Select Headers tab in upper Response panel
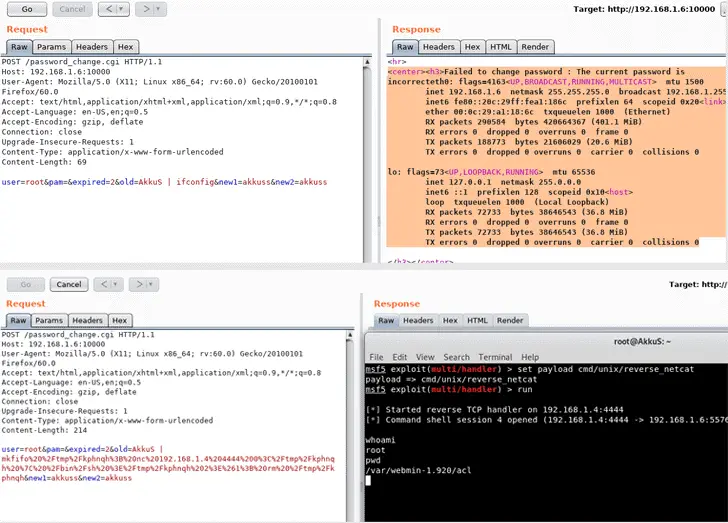 [x=438, y=47]
